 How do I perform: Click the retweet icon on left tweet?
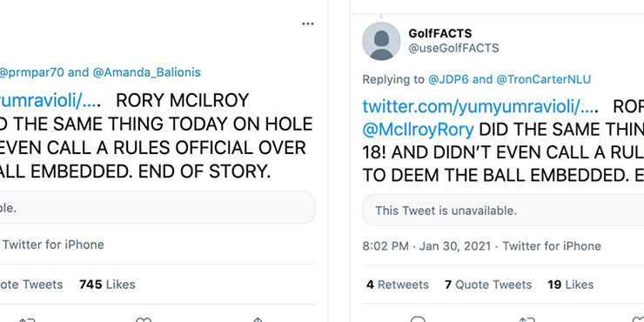[27, 319]
